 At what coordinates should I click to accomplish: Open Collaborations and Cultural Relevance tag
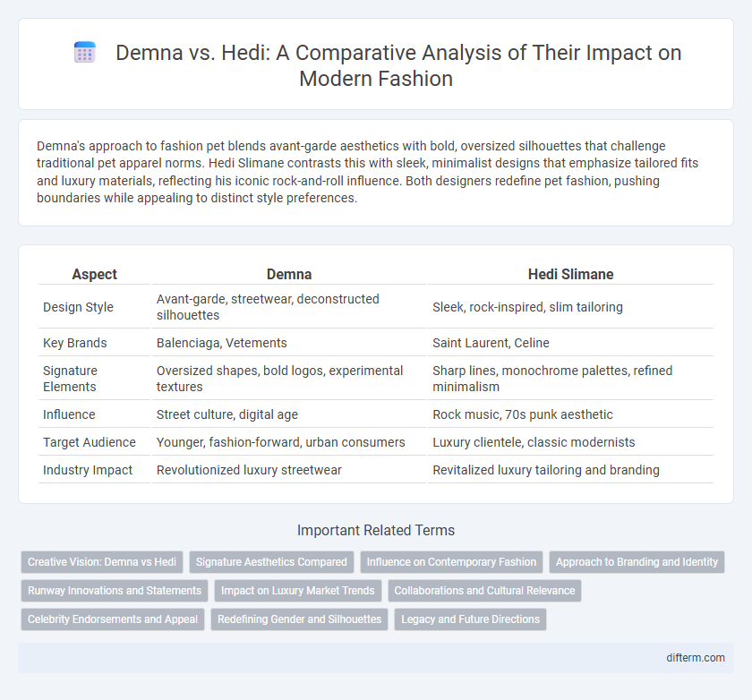click(484, 591)
